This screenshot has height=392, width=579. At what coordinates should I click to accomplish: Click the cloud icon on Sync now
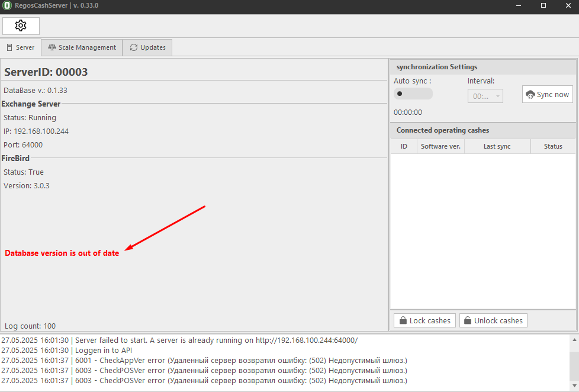tap(530, 95)
